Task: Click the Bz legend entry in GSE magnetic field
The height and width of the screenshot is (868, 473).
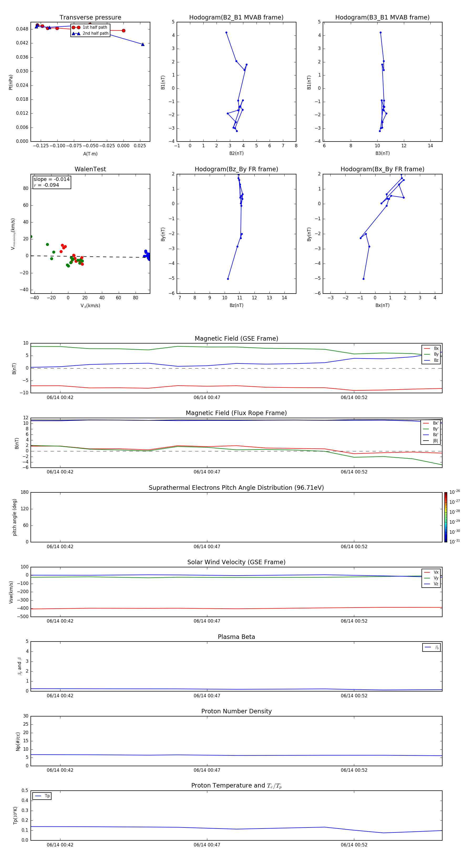Action: (431, 360)
